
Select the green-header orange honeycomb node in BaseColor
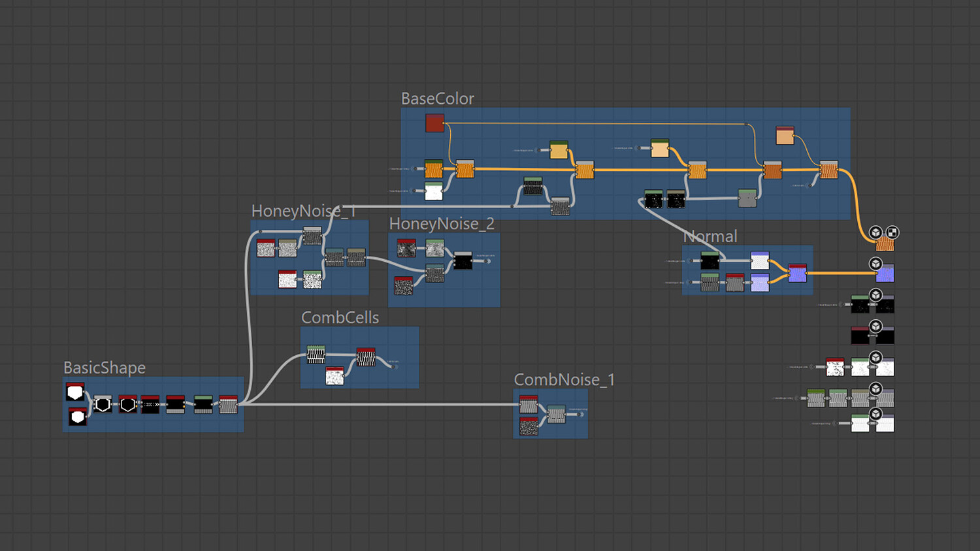pos(434,169)
